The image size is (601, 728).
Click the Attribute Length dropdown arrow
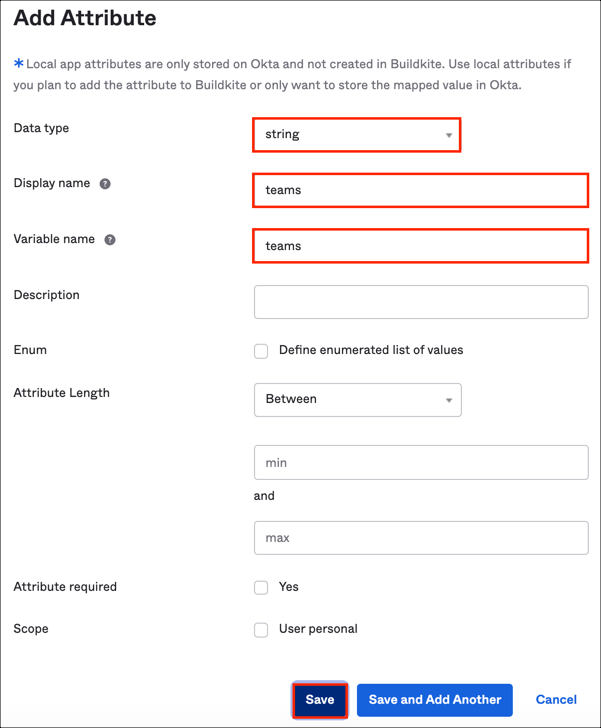click(x=448, y=400)
